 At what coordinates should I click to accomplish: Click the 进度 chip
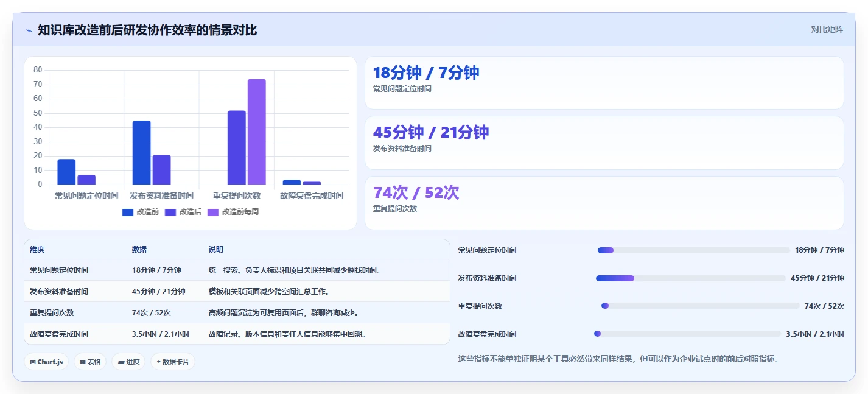(x=128, y=362)
